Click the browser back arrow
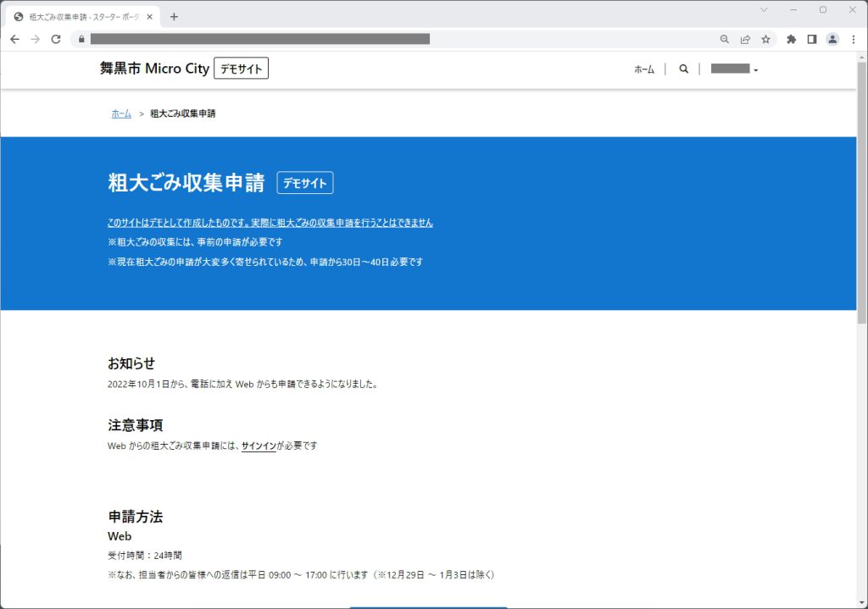 click(14, 39)
